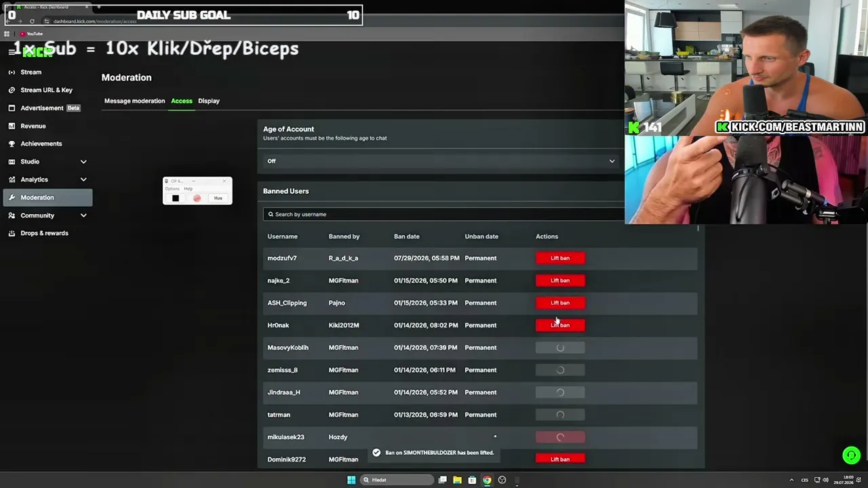868x488 pixels.
Task: Click the OBS icon in the taskbar
Action: (x=502, y=480)
